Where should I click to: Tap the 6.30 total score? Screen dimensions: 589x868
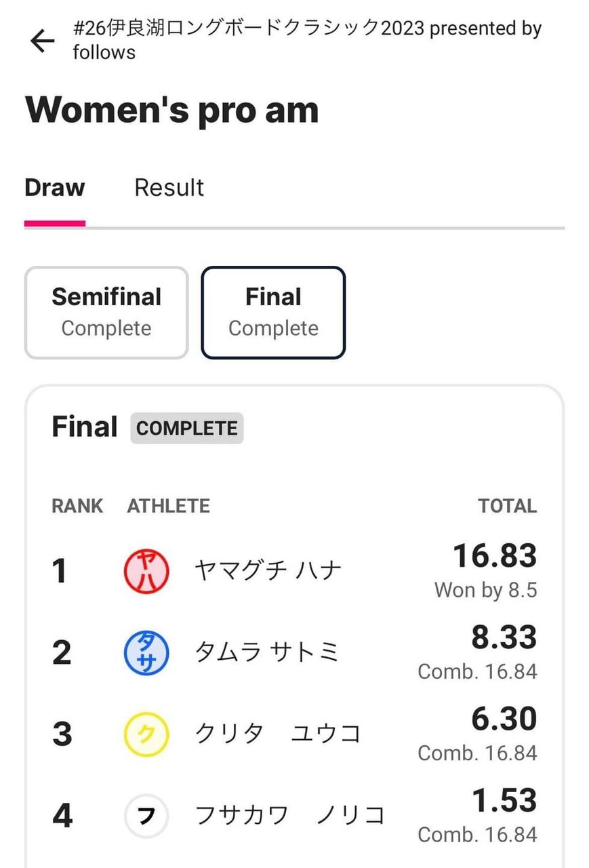(504, 719)
